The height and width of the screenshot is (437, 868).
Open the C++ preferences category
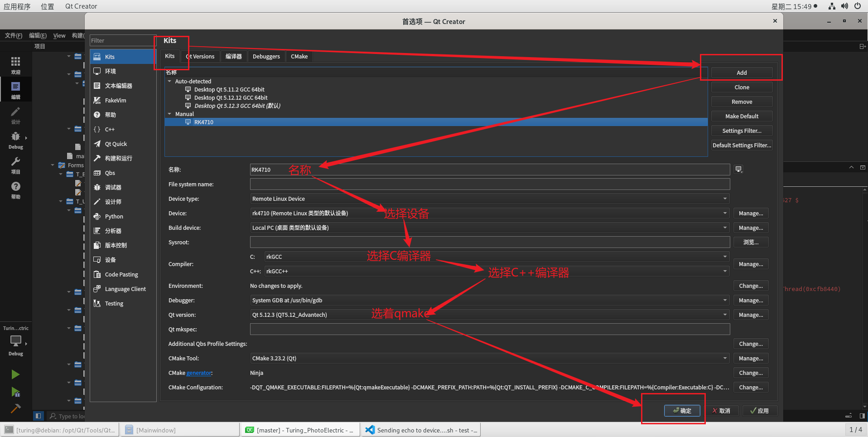(123, 129)
